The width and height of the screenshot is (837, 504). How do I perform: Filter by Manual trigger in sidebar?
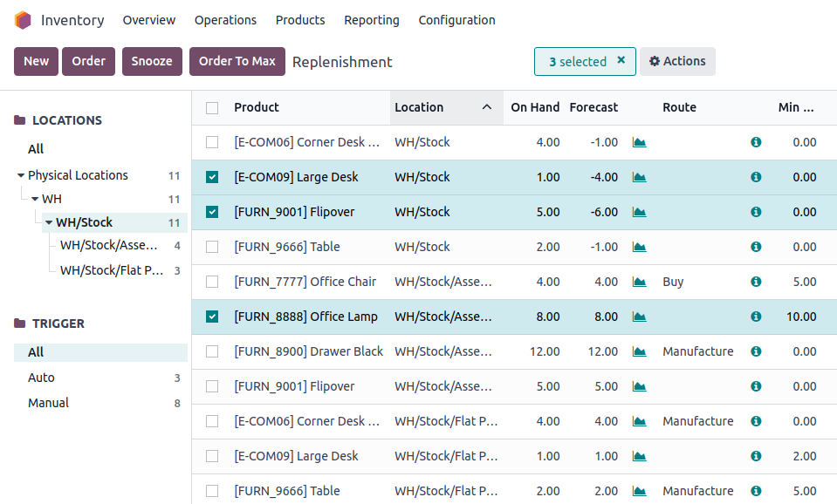[x=48, y=403]
